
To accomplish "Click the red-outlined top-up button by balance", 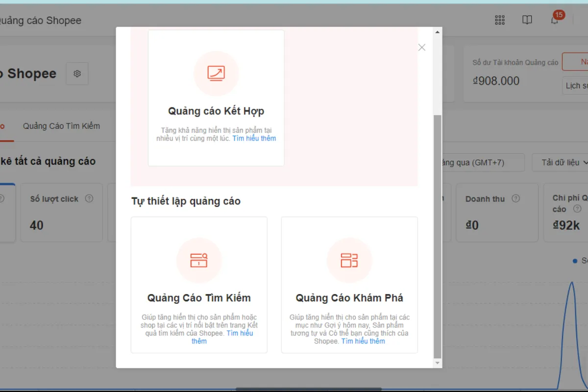I will tap(575, 62).
